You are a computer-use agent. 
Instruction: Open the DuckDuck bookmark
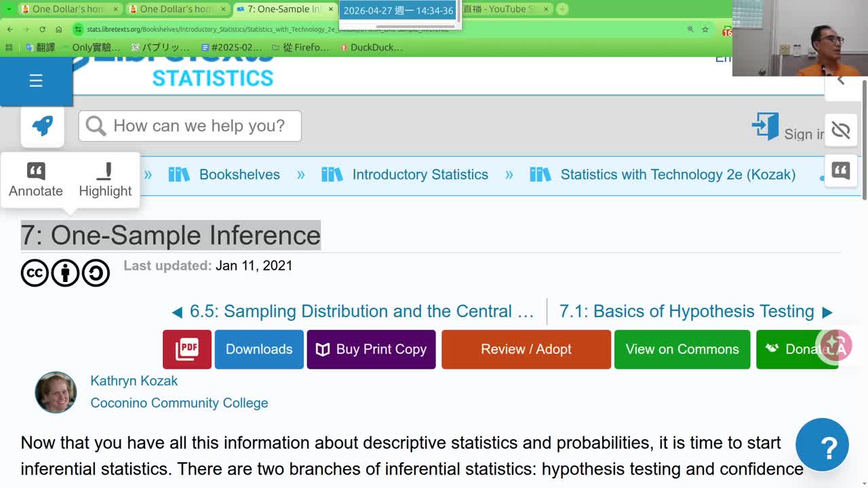point(372,47)
